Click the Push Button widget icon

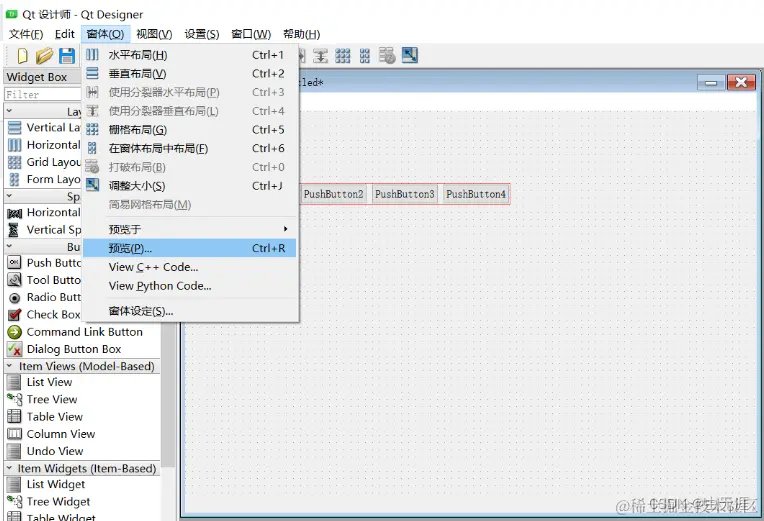15,263
